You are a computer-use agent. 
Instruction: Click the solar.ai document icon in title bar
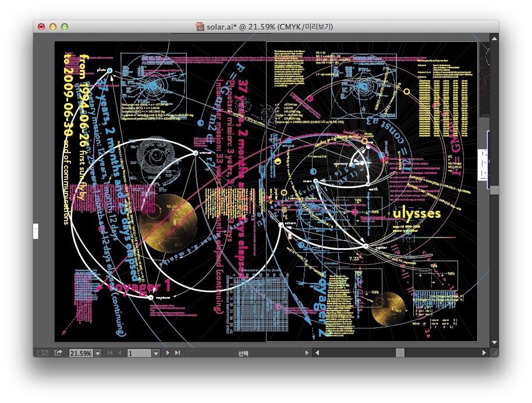tap(200, 26)
